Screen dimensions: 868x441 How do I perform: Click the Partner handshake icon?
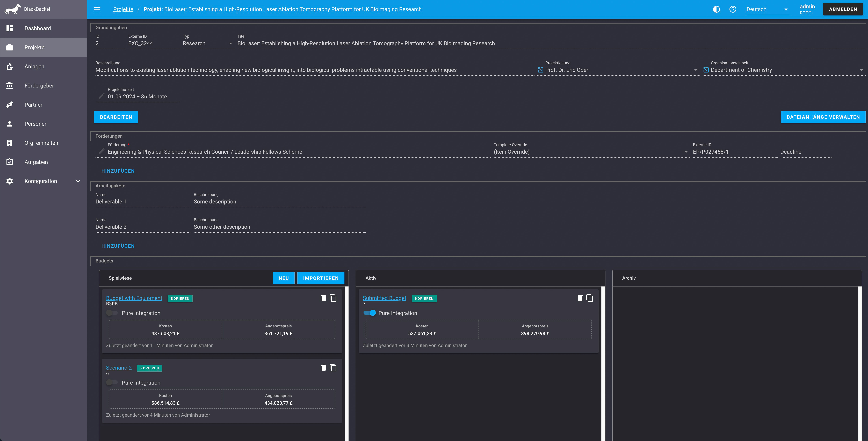pos(9,104)
